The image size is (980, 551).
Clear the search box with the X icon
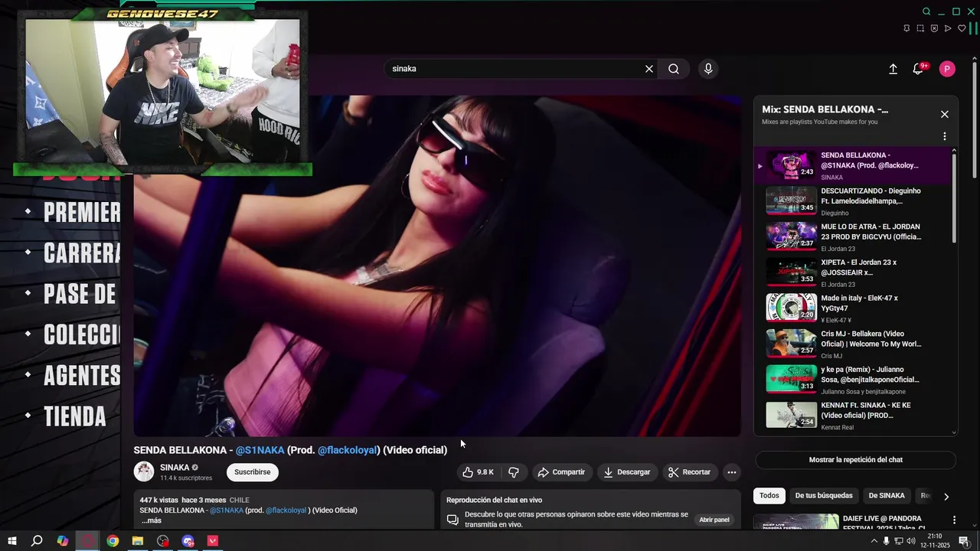pyautogui.click(x=649, y=69)
